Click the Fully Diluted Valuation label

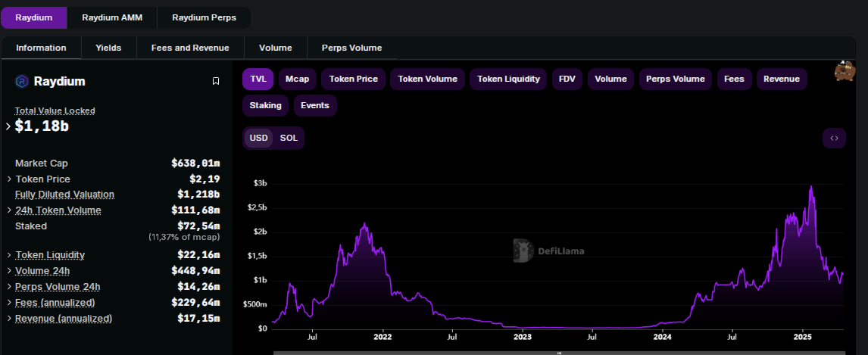tap(65, 195)
